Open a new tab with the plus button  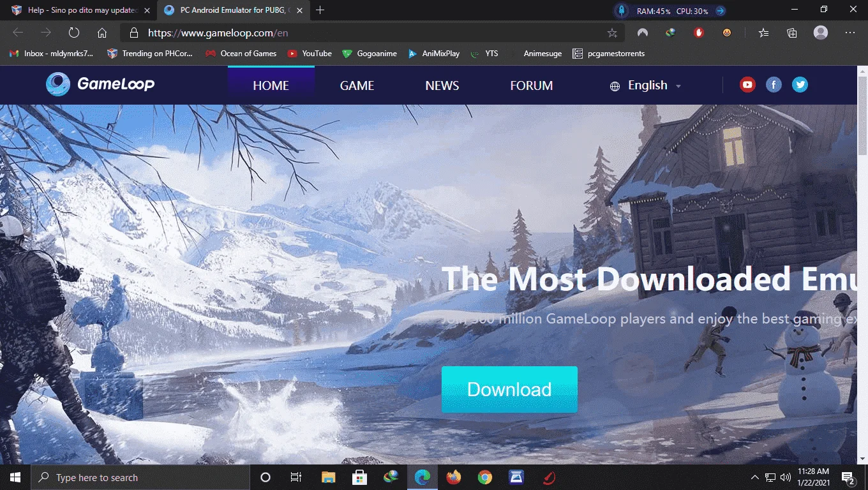[x=320, y=10]
